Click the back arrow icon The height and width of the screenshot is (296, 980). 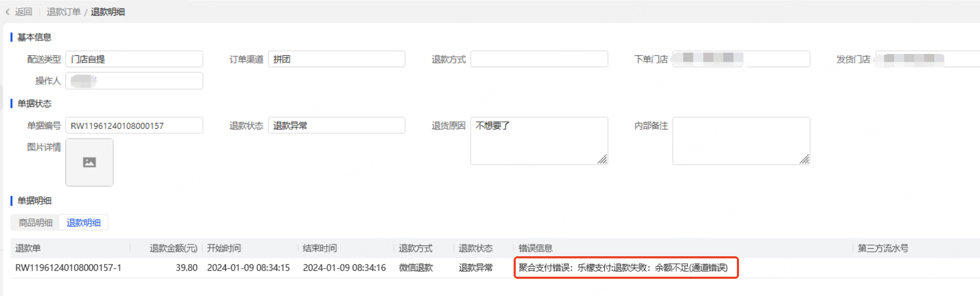(x=8, y=12)
